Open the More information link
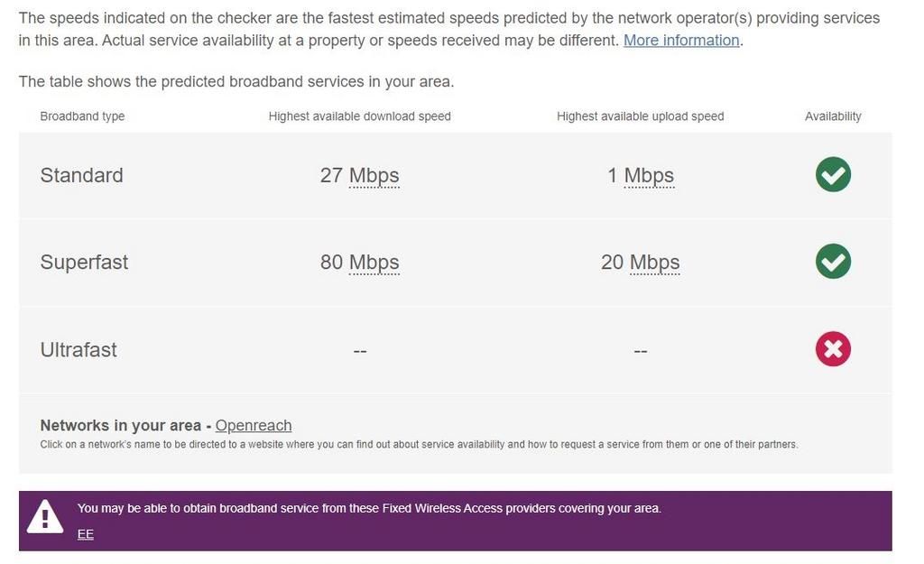The image size is (924, 564). click(x=681, y=41)
